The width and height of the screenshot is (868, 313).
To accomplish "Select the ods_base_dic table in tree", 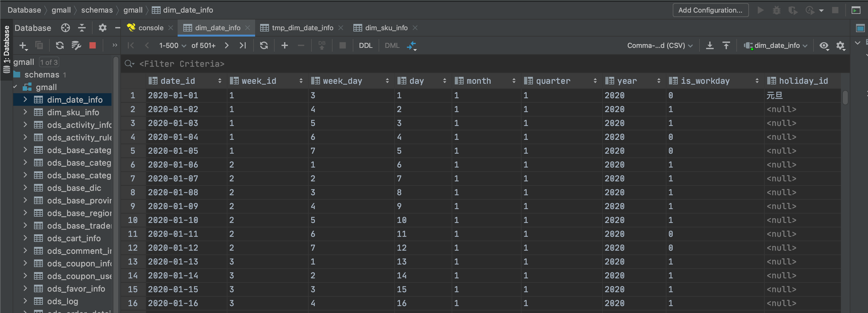I will (74, 188).
